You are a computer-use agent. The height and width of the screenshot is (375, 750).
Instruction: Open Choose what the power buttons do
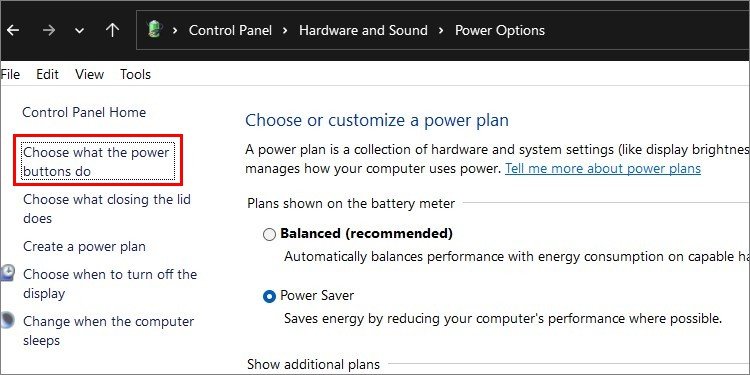(x=96, y=162)
